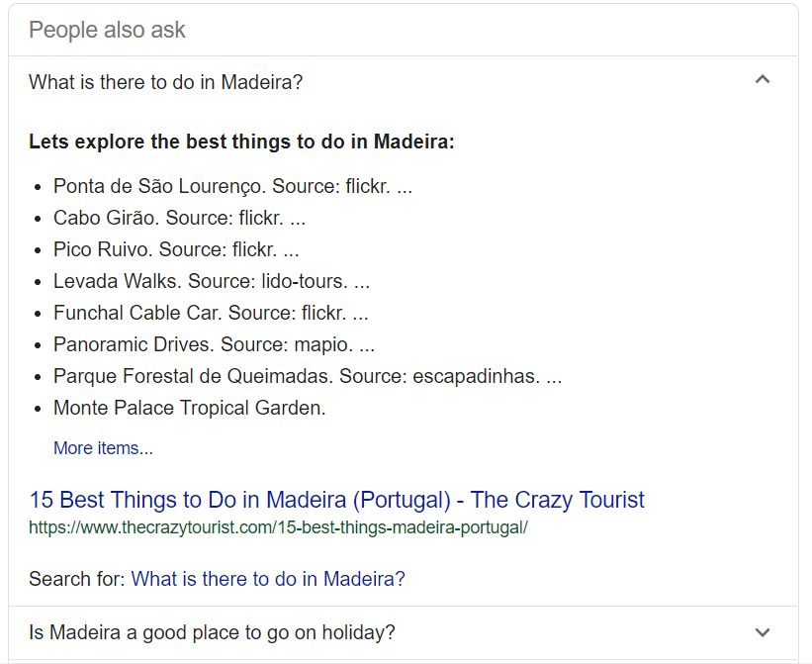This screenshot has height=664, width=812.
Task: Click the 'Parque Forestal de Queimadas' list item
Action: (x=307, y=376)
